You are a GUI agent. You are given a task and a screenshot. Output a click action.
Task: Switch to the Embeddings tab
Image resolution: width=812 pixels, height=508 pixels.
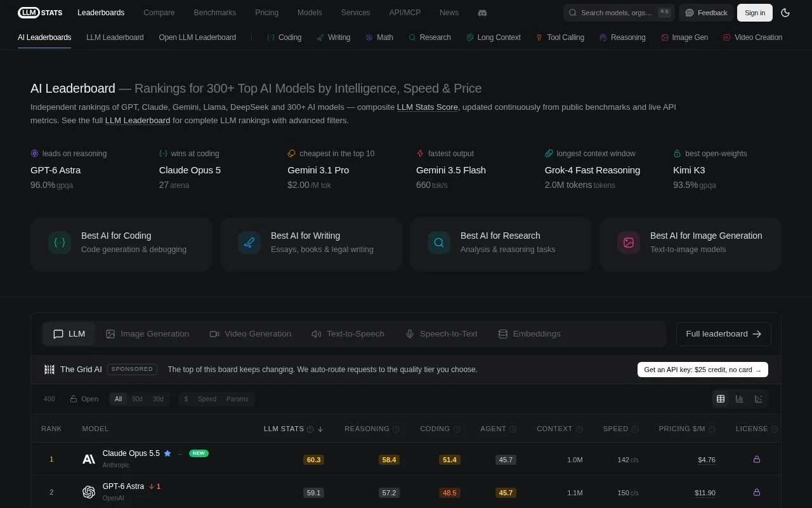tap(529, 334)
